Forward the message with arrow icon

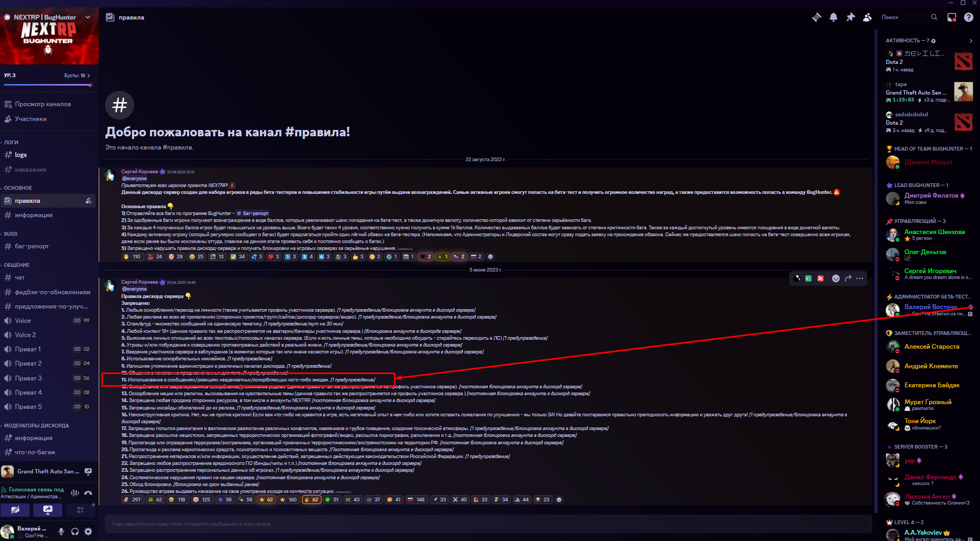click(x=847, y=278)
